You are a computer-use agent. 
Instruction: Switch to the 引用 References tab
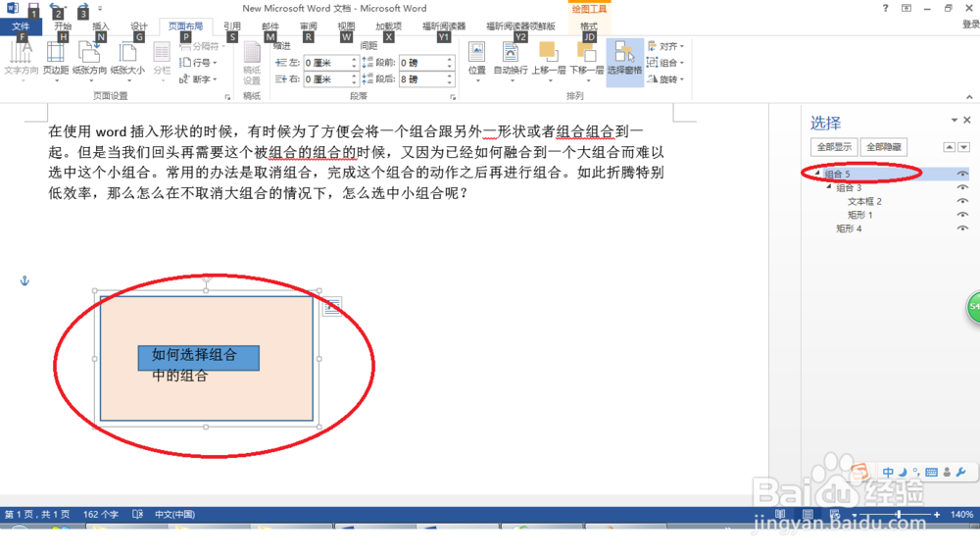pos(232,26)
